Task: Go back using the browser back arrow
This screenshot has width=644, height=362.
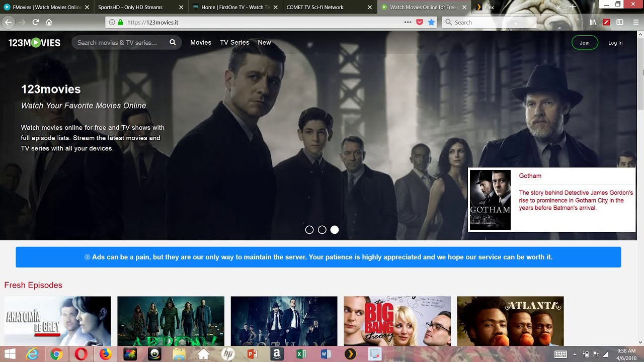Action: [8, 22]
